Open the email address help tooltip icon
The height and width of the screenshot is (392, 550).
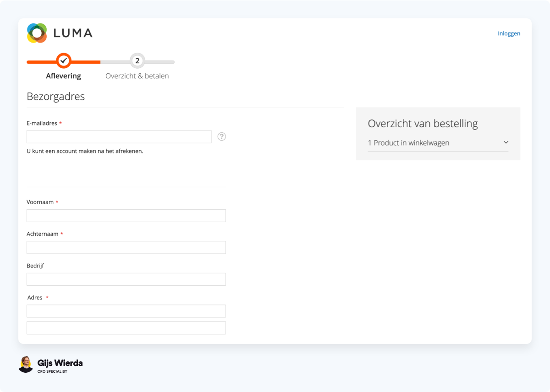(222, 136)
